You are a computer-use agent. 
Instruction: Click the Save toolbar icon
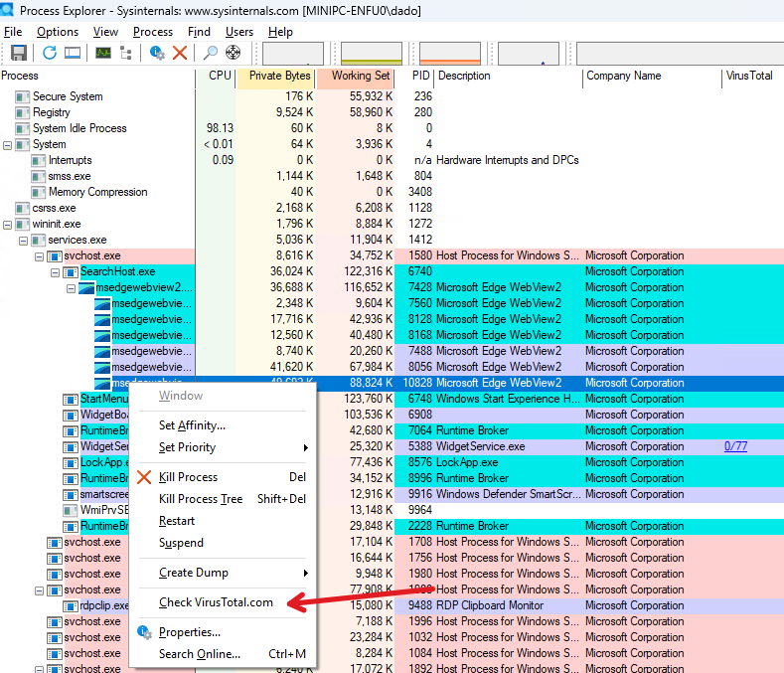coord(18,53)
